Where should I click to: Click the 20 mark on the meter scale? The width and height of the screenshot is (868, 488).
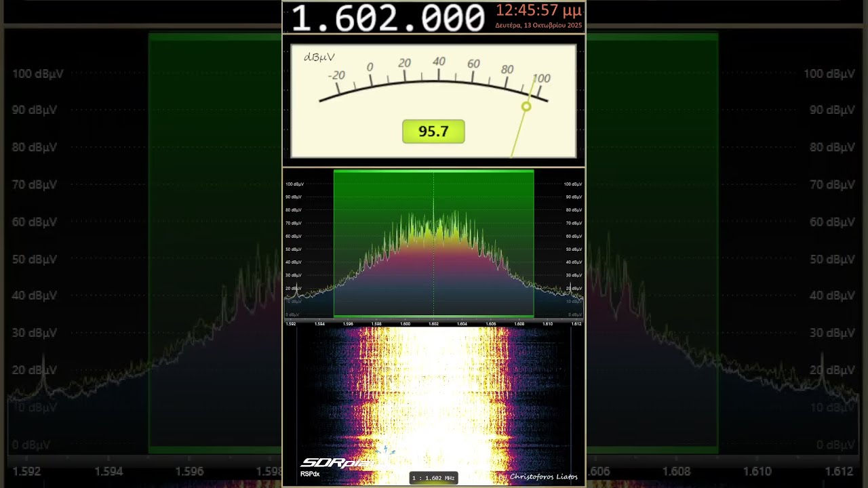coord(405,63)
